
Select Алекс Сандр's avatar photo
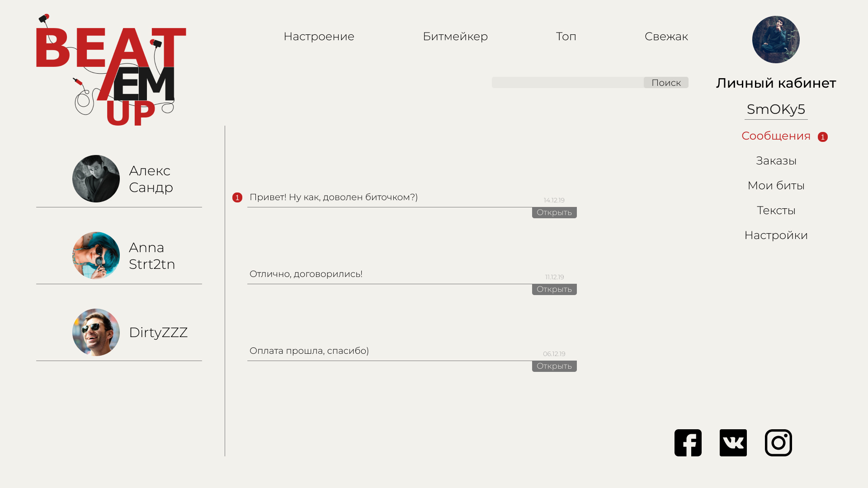pos(96,179)
